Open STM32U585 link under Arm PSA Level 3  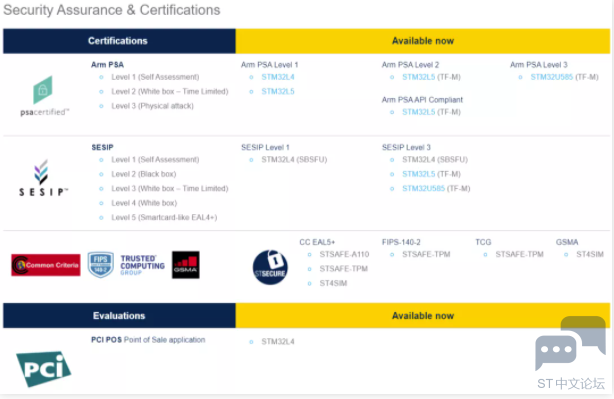coord(552,77)
